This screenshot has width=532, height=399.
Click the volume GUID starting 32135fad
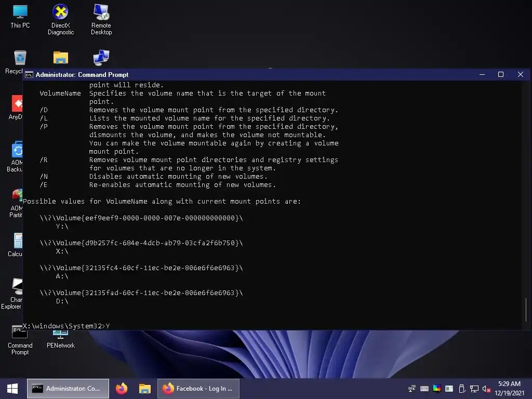pos(141,292)
